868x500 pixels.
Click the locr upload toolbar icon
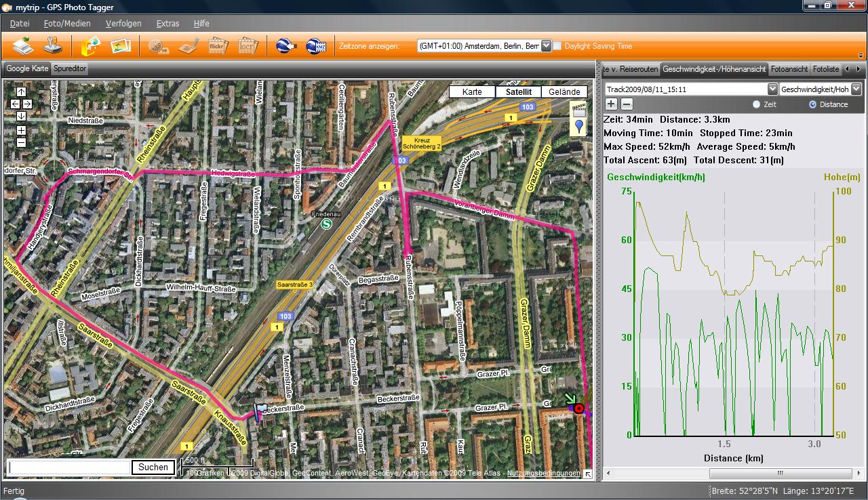[248, 46]
